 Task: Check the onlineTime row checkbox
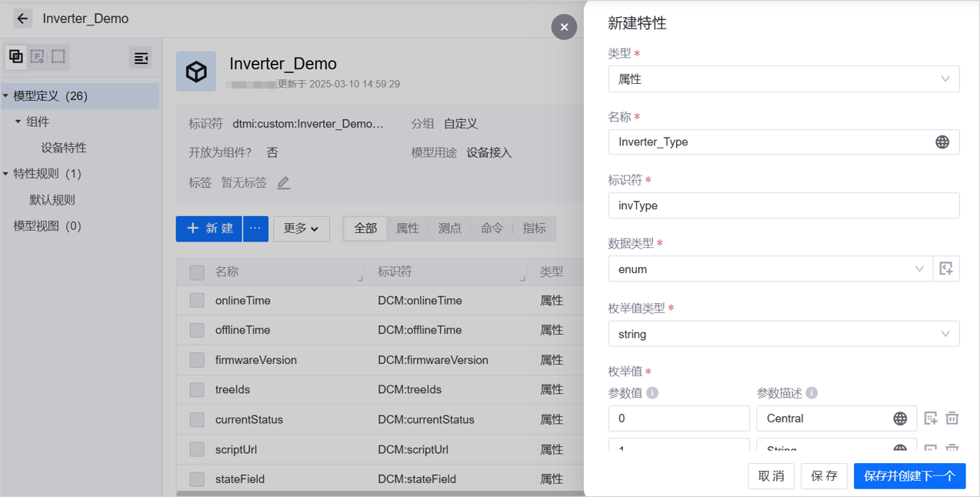tap(197, 301)
